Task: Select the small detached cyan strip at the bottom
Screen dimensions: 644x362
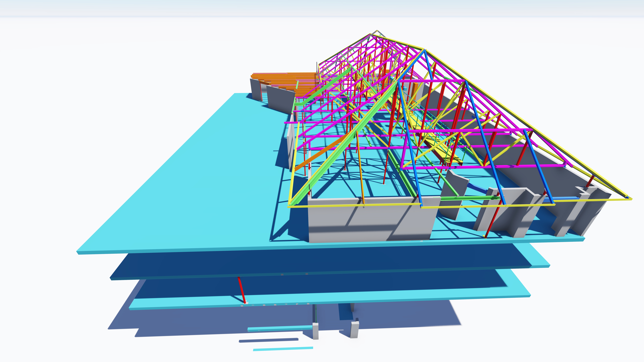Action: tap(283, 349)
